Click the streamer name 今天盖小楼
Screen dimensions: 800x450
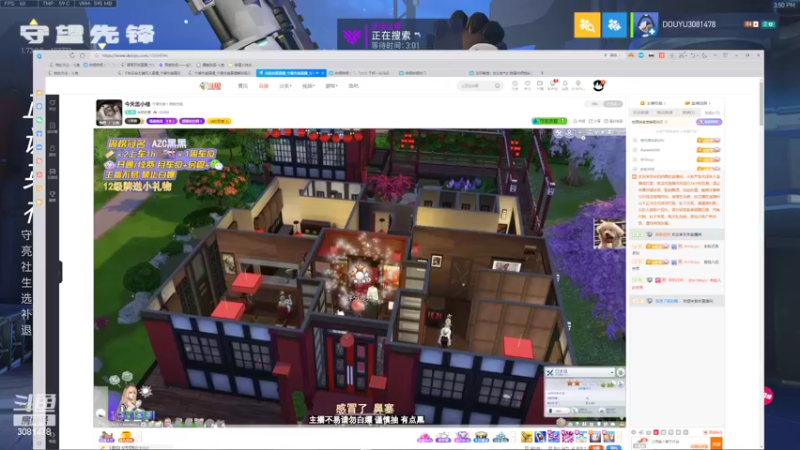click(137, 104)
